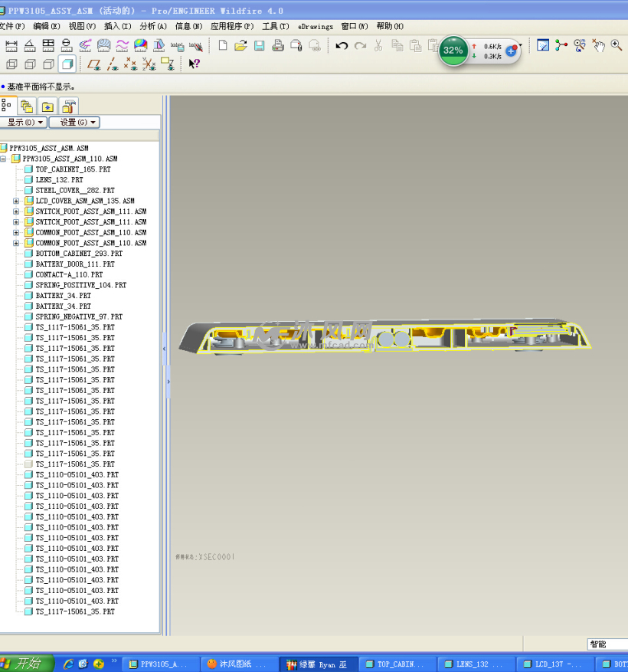Toggle annotation element display
Viewport: 628px width, 672px height.
click(x=167, y=64)
